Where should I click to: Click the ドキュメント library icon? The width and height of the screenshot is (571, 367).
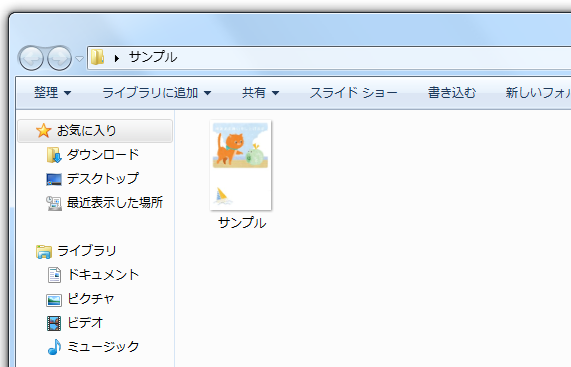pos(54,275)
